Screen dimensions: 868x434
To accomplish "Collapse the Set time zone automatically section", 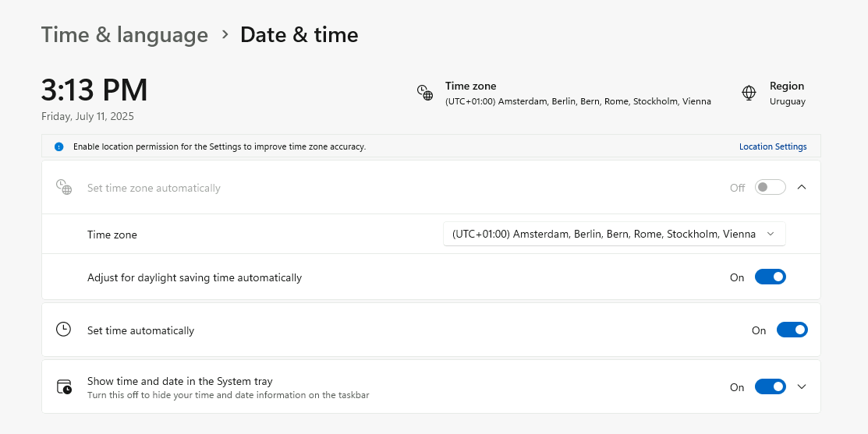I will pos(802,188).
